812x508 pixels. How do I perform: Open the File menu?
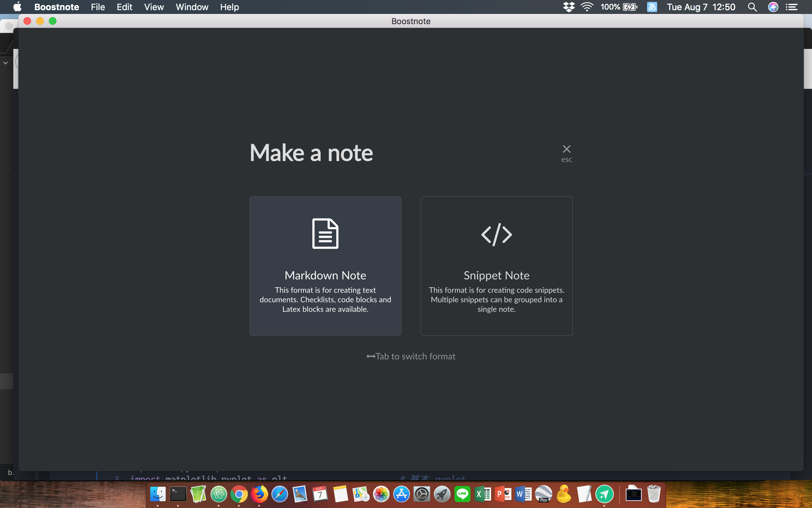tap(98, 7)
